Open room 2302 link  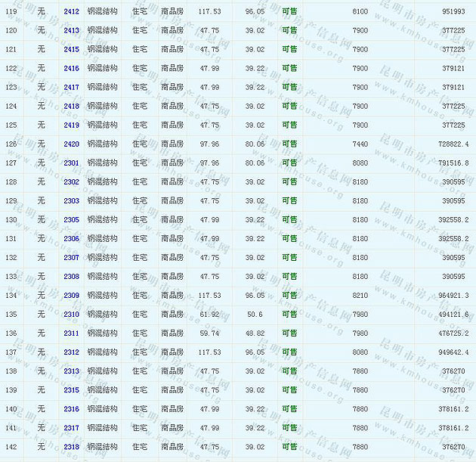[x=71, y=182]
